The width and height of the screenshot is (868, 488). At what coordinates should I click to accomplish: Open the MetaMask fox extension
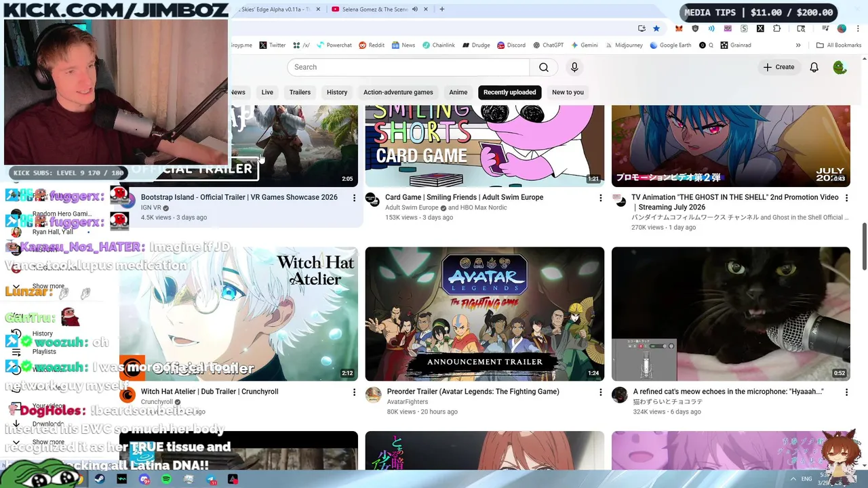679,28
